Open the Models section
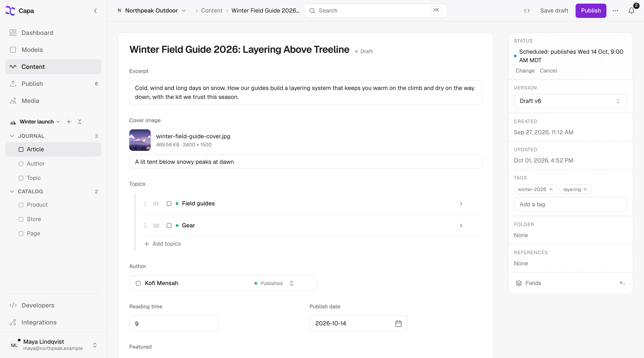 point(53,50)
